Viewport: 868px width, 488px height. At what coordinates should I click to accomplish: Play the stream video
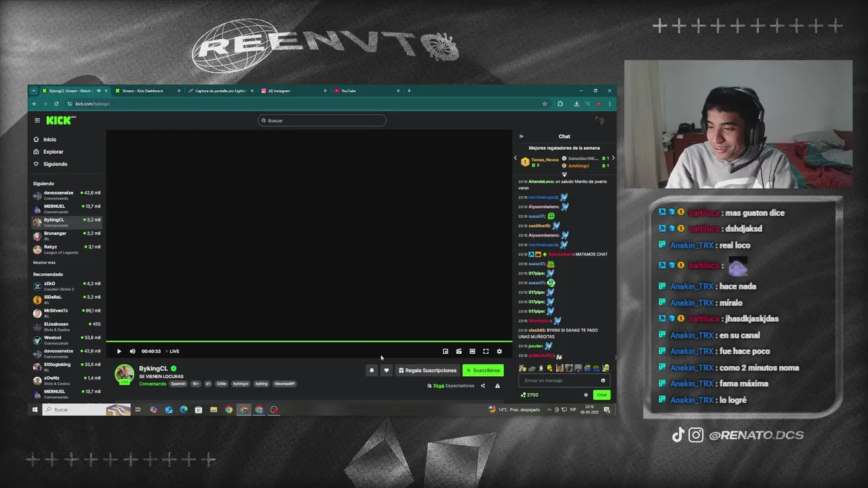pyautogui.click(x=119, y=351)
